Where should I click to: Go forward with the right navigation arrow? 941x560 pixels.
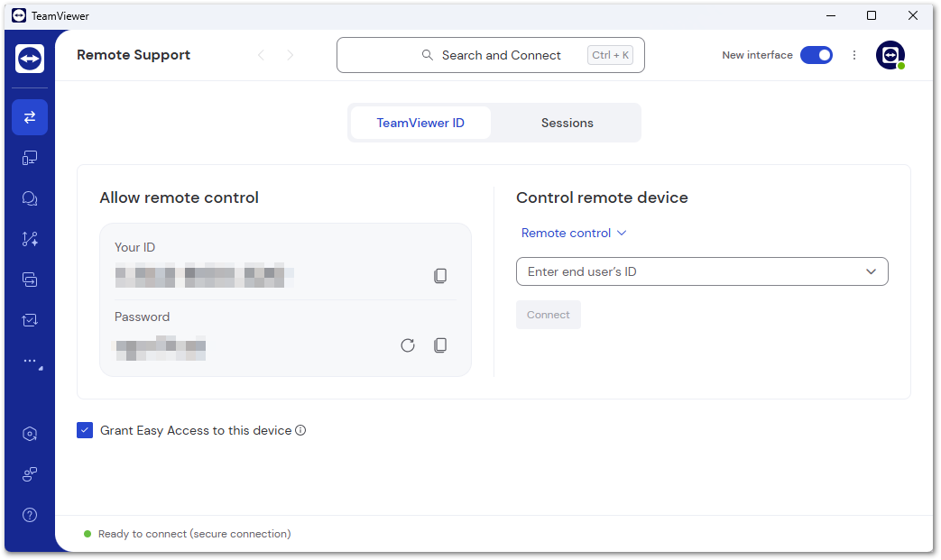[x=291, y=55]
